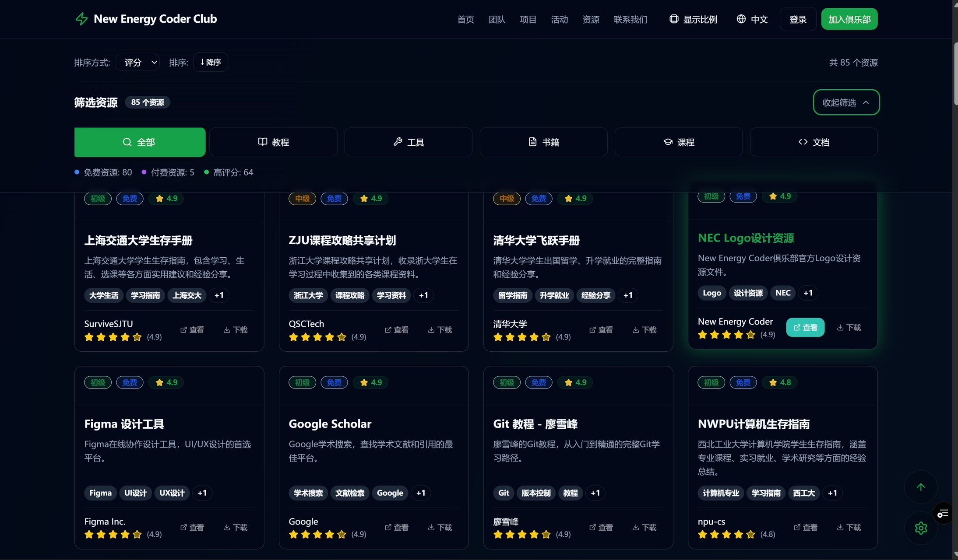View the Git 教程 - 廖雪峰 resource
The image size is (958, 560).
pos(601,528)
